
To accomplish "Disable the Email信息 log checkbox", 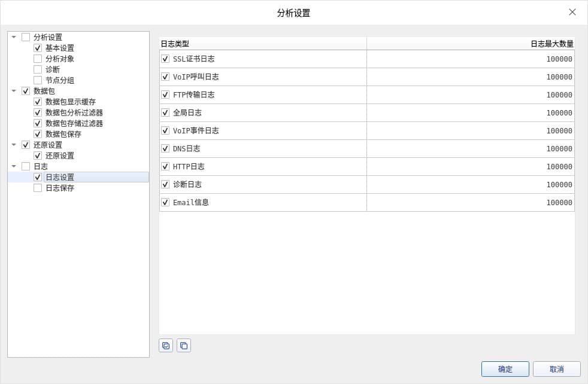I will [165, 202].
